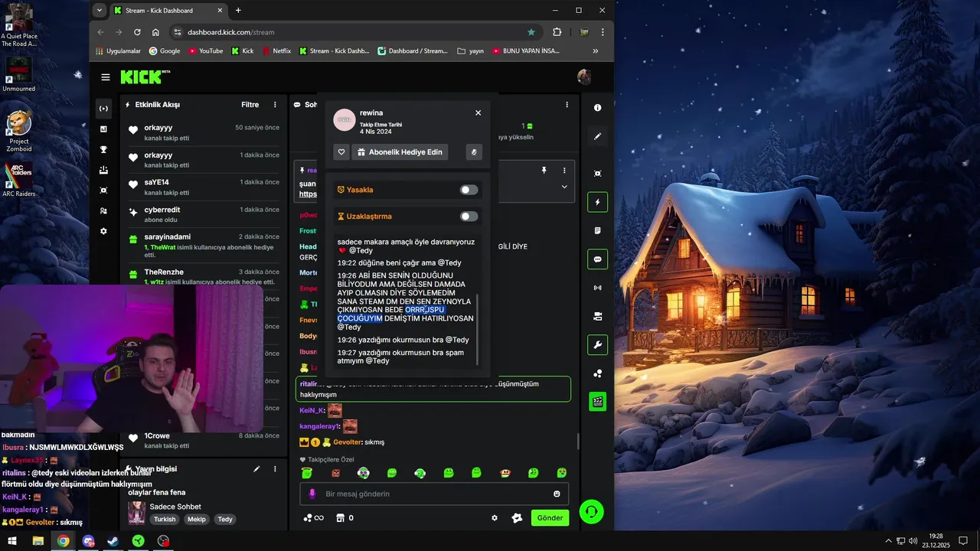Focus the Bir mesaj gönderin input
The image size is (980, 551).
click(433, 494)
